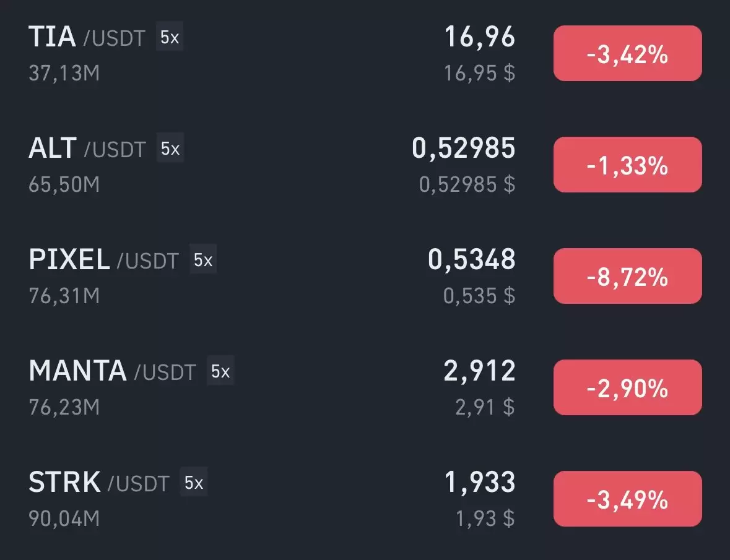Image resolution: width=730 pixels, height=560 pixels.
Task: Click the 5x leverage badge next to STRK
Action: click(194, 481)
